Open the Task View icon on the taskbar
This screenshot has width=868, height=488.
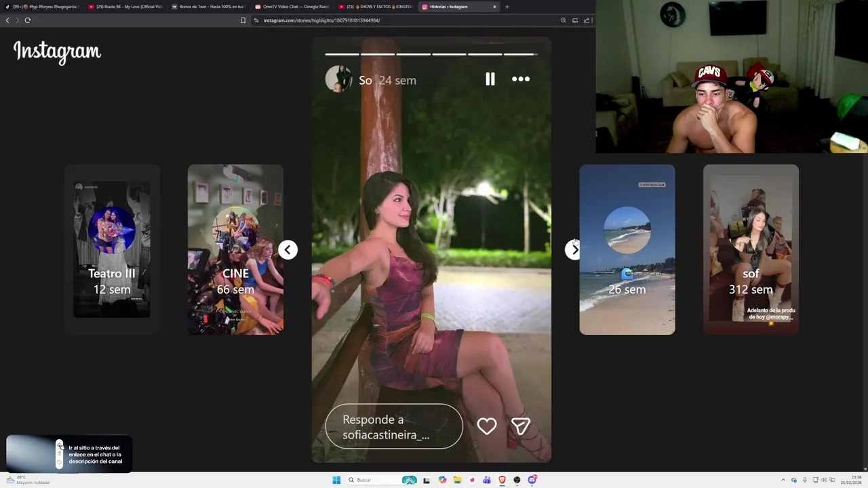[427, 480]
